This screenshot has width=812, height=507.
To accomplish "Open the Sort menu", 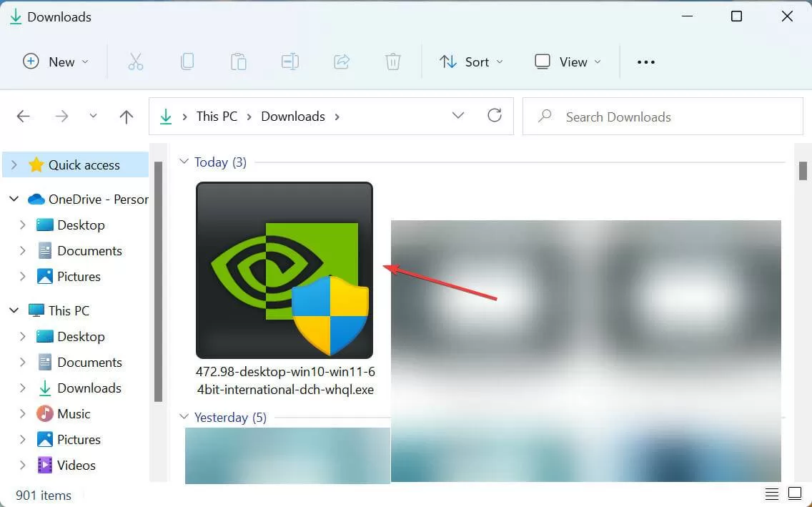I will coord(471,62).
